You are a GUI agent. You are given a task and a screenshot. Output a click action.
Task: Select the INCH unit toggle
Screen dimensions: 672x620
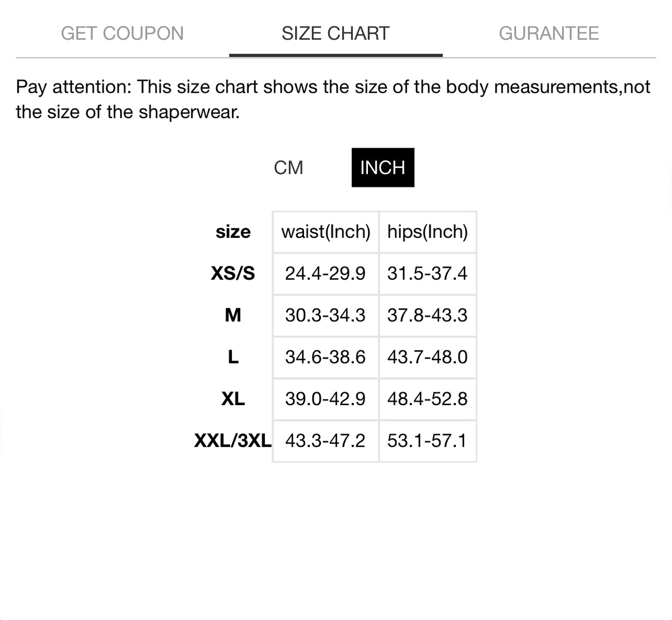382,167
